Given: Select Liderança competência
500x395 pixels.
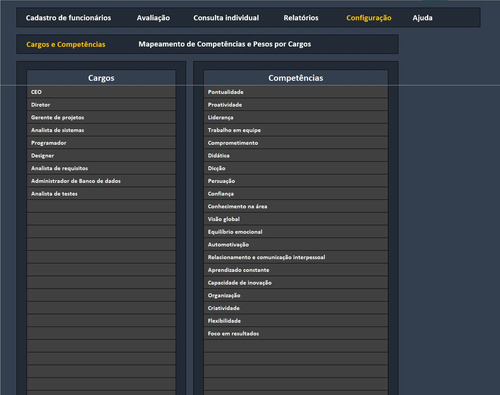Looking at the screenshot, I should coord(296,117).
